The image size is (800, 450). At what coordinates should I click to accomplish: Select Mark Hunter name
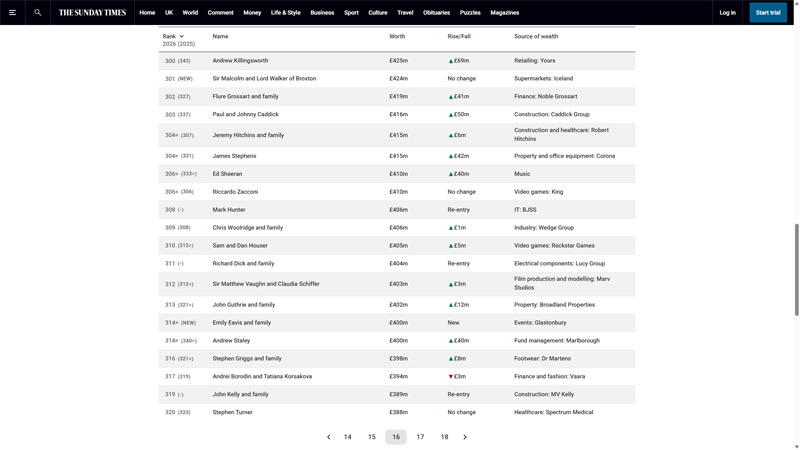coord(229,210)
